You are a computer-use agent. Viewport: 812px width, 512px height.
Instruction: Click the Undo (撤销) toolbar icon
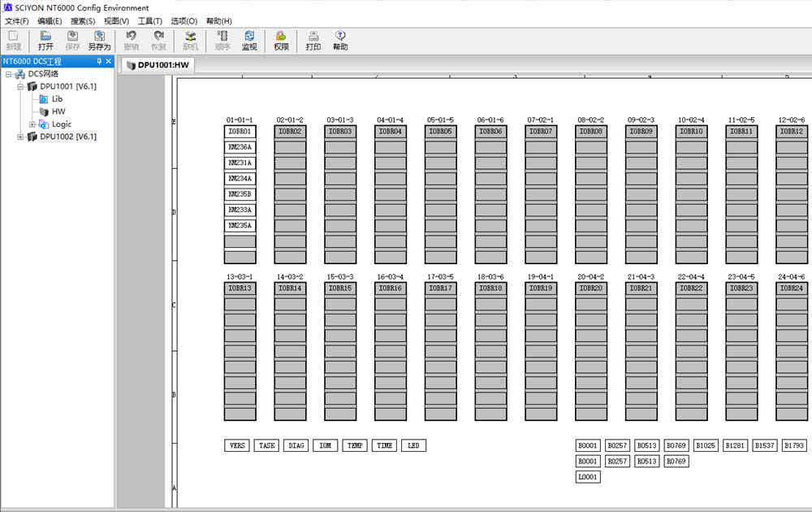[131, 41]
